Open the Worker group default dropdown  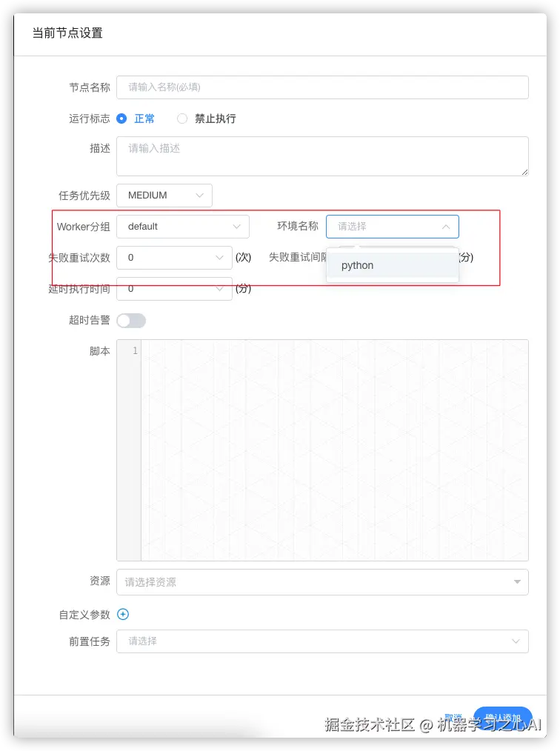tap(182, 227)
